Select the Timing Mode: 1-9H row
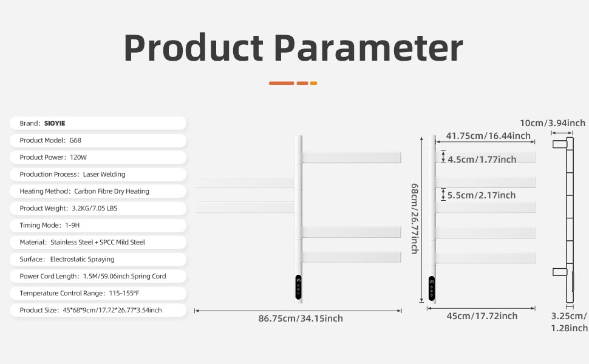589x364 pixels. click(x=97, y=225)
